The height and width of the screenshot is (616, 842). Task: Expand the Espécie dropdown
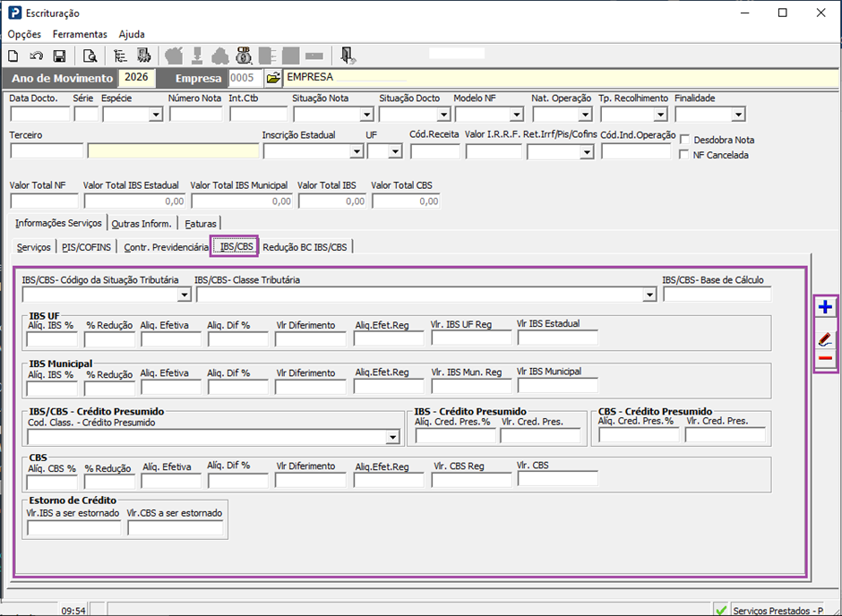tap(156, 115)
